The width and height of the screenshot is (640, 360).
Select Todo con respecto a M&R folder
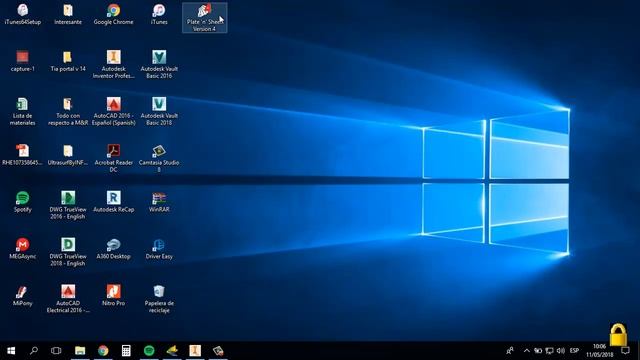[68, 111]
